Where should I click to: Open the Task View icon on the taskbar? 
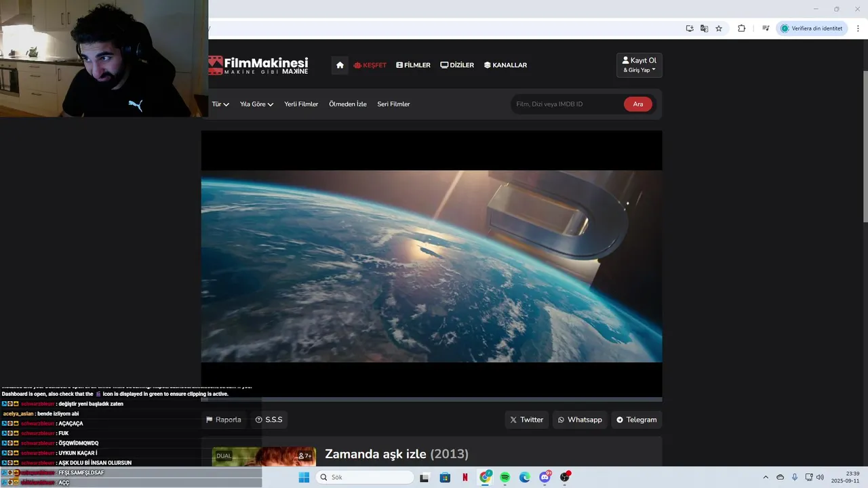pos(425,477)
